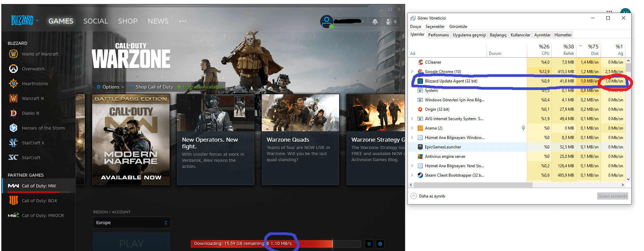The width and height of the screenshot is (644, 251).
Task: Switch to the Performans tab
Action: (438, 35)
